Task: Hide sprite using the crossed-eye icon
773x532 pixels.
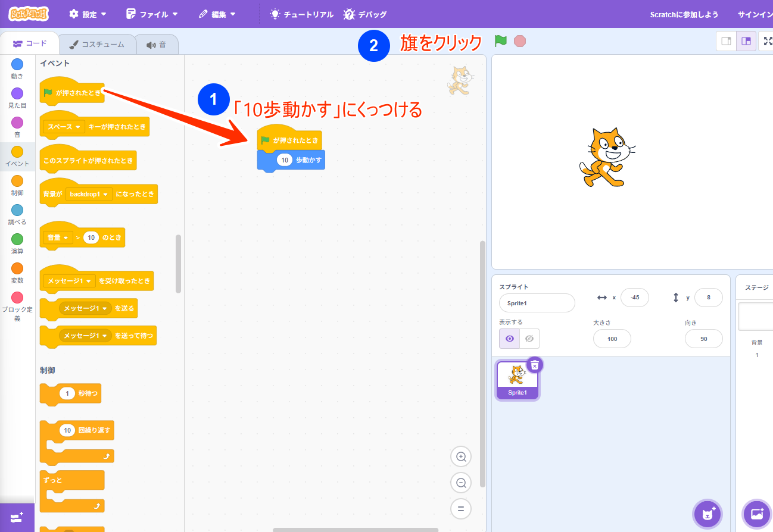Action: [529, 339]
